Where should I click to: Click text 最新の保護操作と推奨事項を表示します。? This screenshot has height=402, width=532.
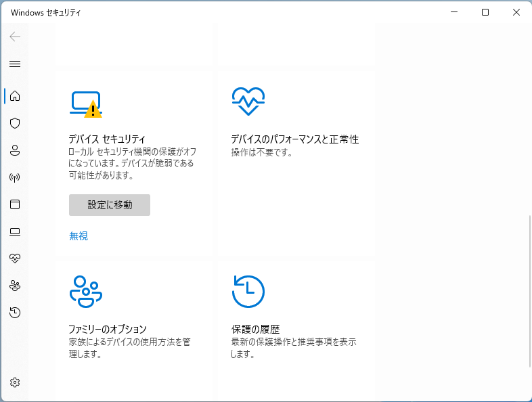coord(294,348)
